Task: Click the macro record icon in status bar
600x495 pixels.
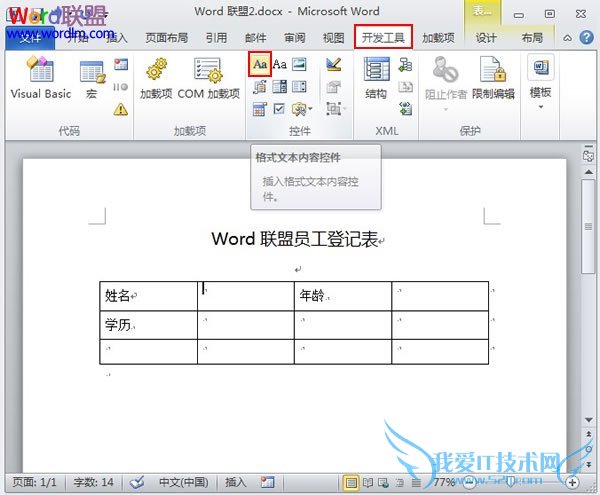Action: point(267,482)
